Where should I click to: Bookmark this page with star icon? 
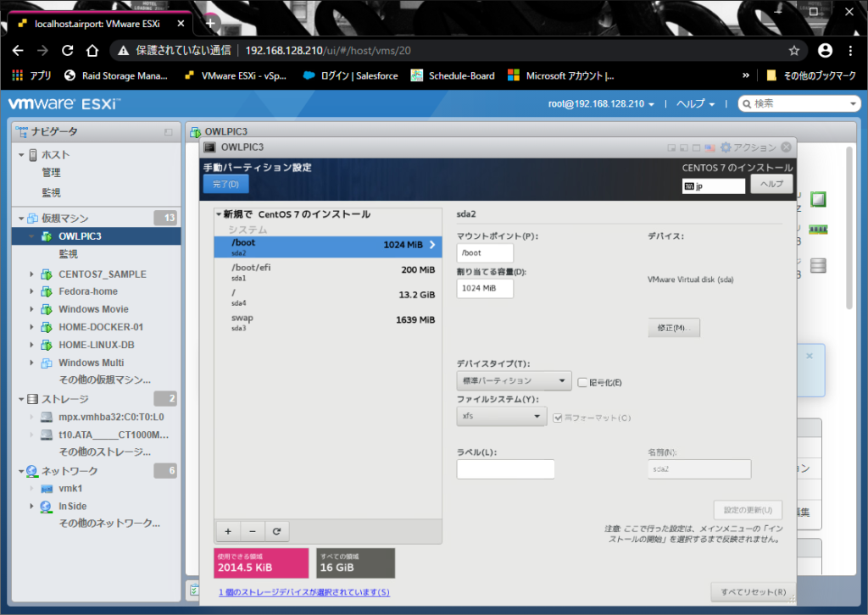pos(793,51)
